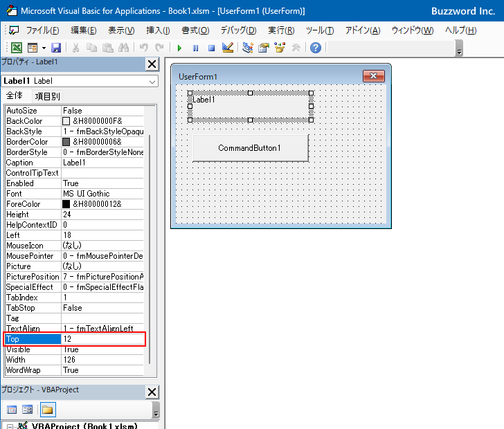
Task: Open Project Explorer toolbar icon
Action: [248, 48]
